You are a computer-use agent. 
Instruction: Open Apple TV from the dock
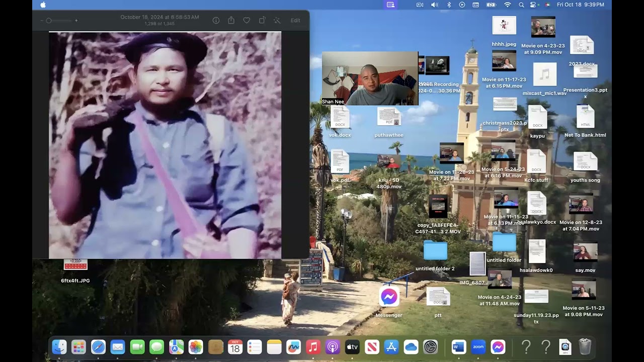click(x=352, y=347)
